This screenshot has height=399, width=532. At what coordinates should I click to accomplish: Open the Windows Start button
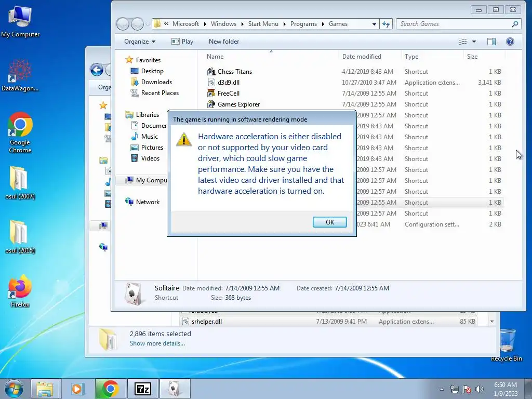(x=14, y=389)
